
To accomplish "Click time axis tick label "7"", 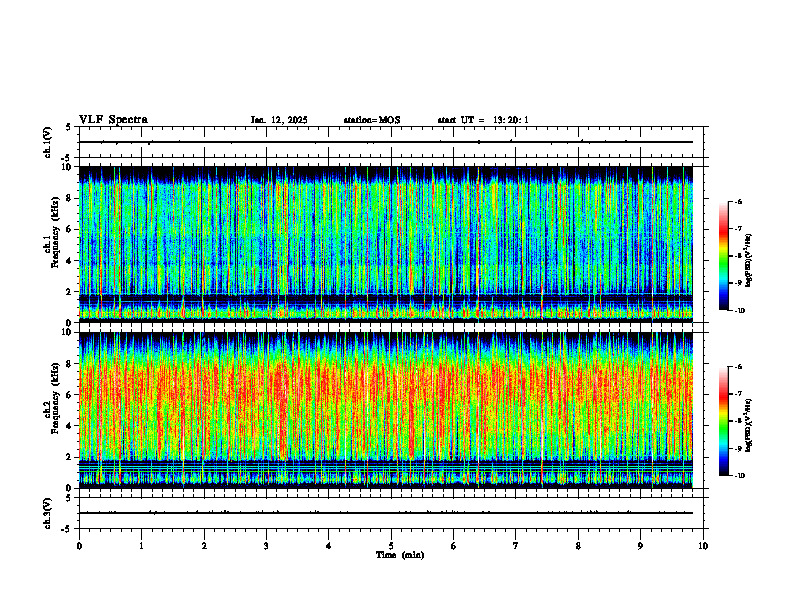I will point(516,546).
